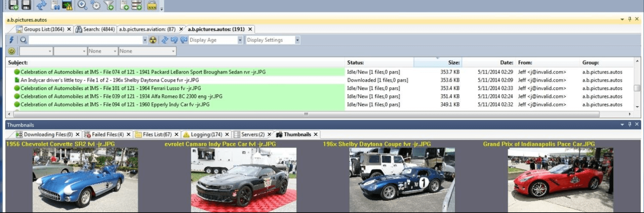Click the blue undo arrow icon

[x=174, y=40]
